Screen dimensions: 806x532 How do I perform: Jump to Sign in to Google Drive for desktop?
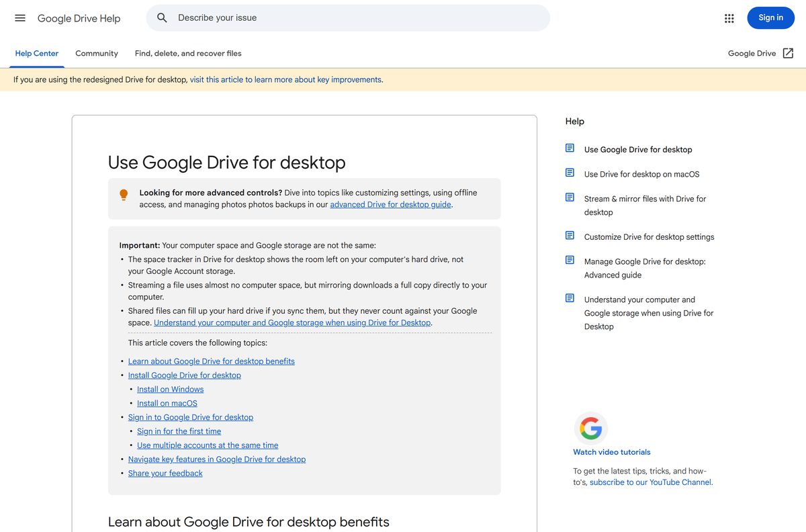pos(191,418)
